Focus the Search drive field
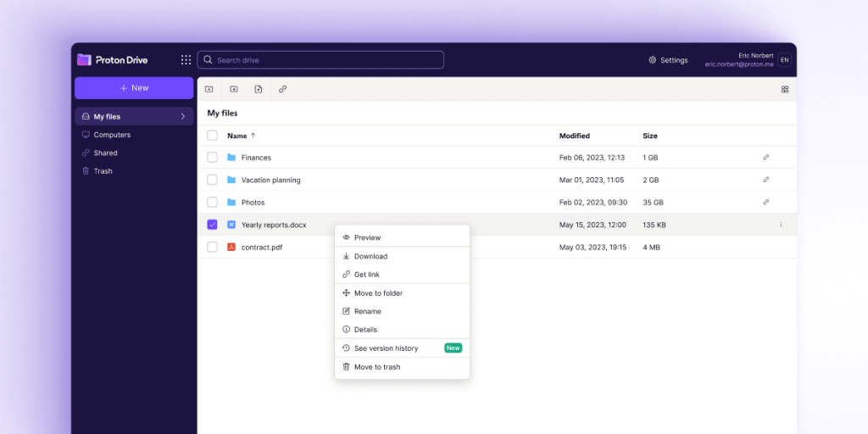 [320, 60]
